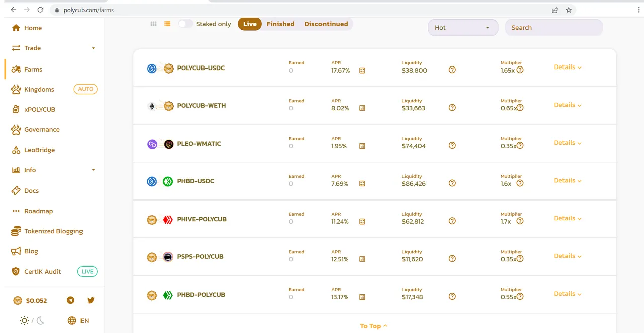Viewport: 644px width, 333px height.
Task: Show liquidity help for PLEO-WMATIC
Action: pos(452,146)
